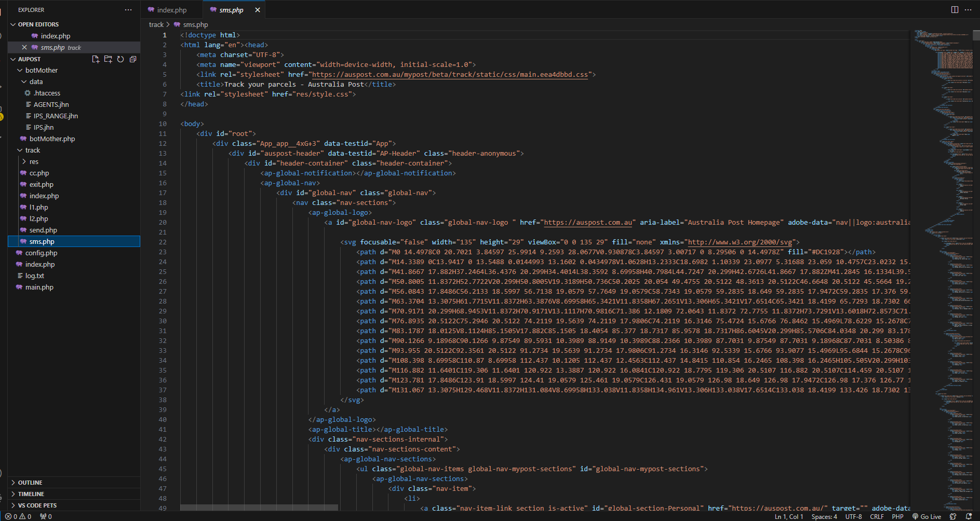The image size is (980, 521).
Task: Open the notifications bell in status bar
Action: pyautogui.click(x=969, y=516)
